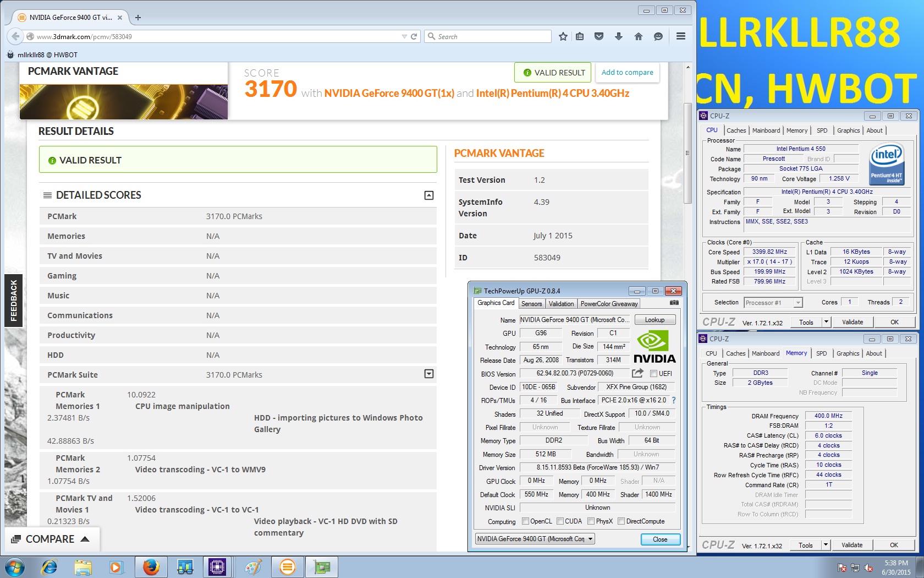Click the Intel Pentium 4 HT logo
This screenshot has width=924, height=578.
[886, 163]
